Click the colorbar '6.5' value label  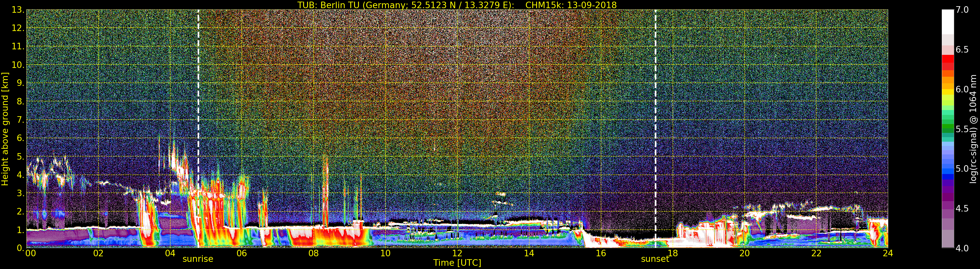962,50
